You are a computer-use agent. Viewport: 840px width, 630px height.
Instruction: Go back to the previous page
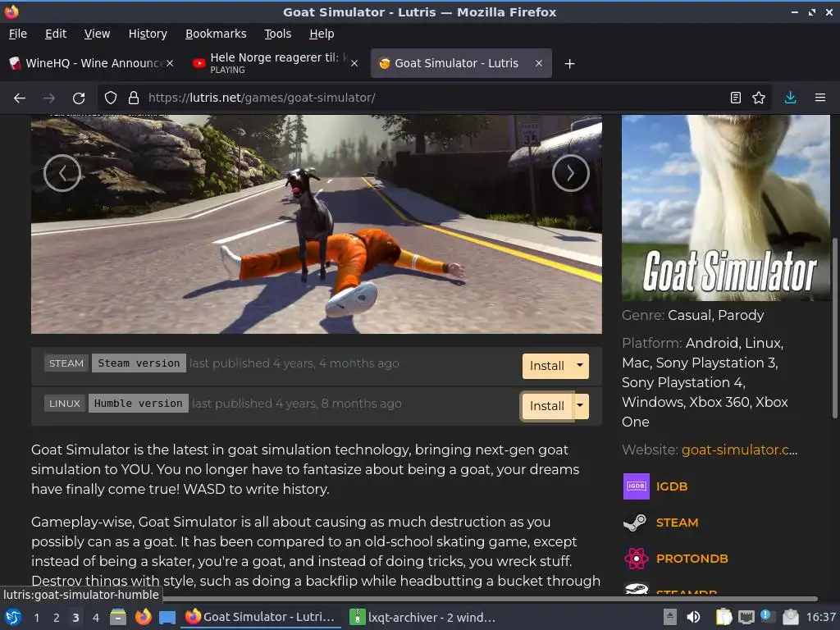20,98
